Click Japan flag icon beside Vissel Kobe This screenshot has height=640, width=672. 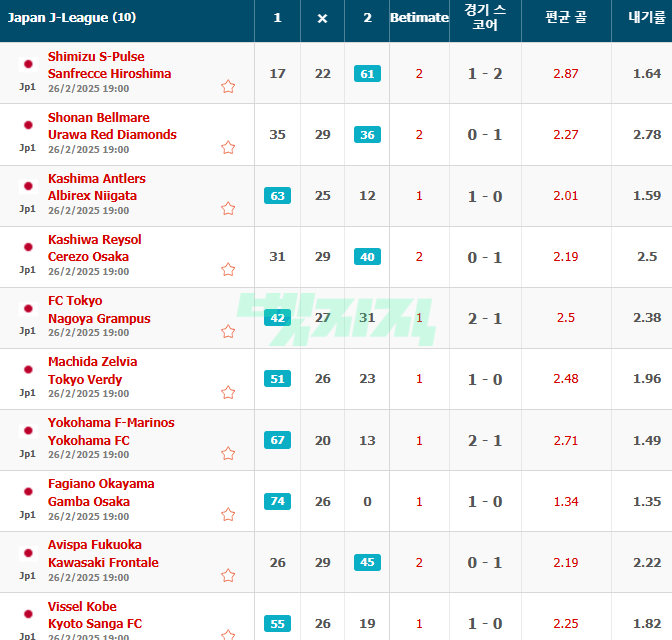click(28, 614)
